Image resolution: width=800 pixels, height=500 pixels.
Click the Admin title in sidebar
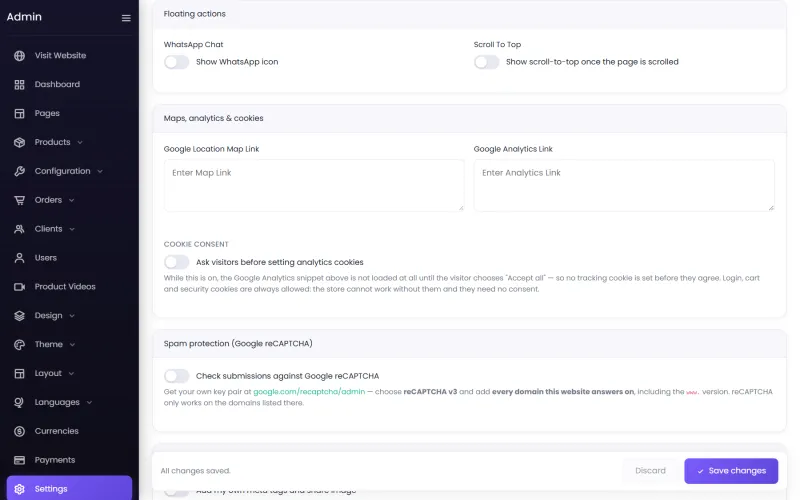(24, 17)
